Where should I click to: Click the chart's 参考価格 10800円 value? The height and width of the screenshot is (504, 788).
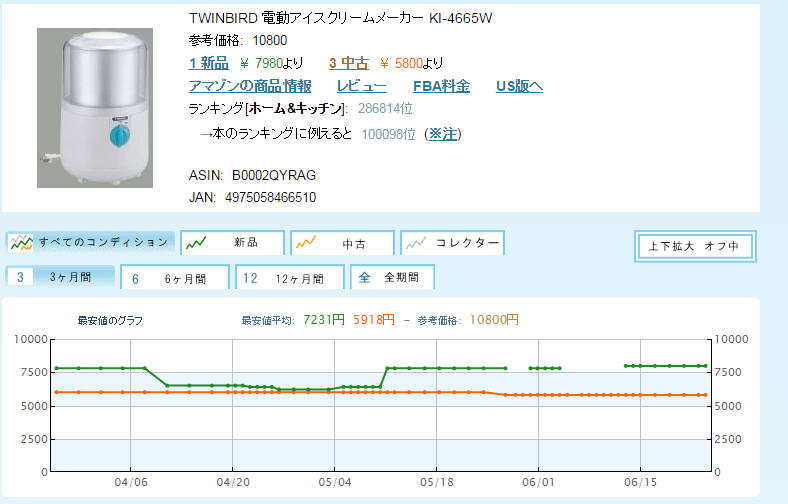[x=494, y=320]
